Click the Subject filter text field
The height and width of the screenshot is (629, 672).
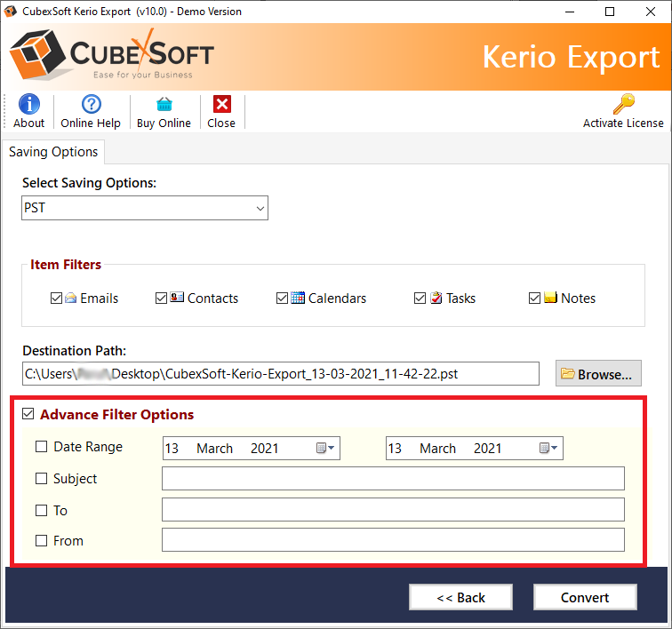393,479
